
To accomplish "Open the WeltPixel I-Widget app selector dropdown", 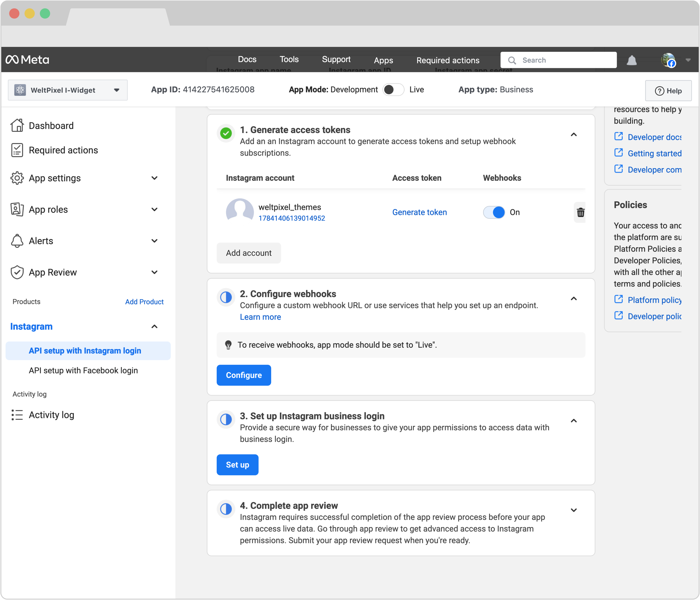I will (68, 90).
